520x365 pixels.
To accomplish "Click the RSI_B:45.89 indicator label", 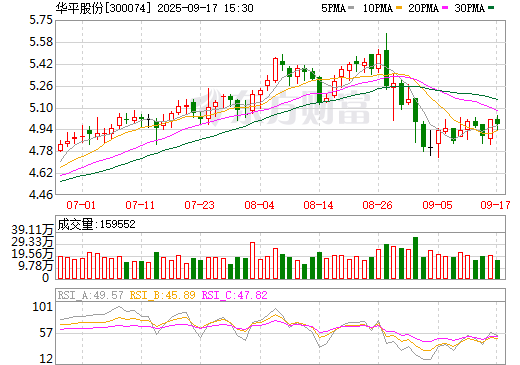I will (x=162, y=295).
